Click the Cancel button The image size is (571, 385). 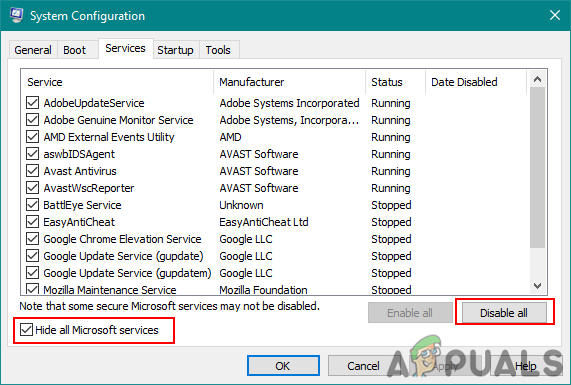(x=363, y=366)
